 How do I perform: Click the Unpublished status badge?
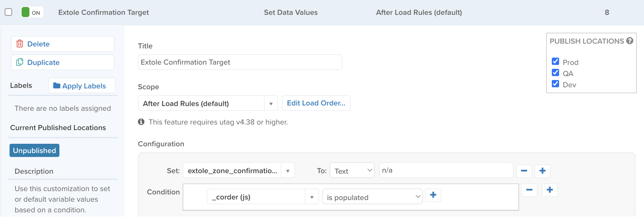[34, 151]
